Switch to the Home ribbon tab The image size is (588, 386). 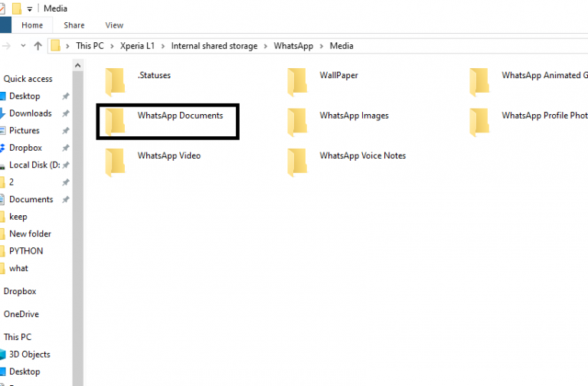pyautogui.click(x=32, y=25)
